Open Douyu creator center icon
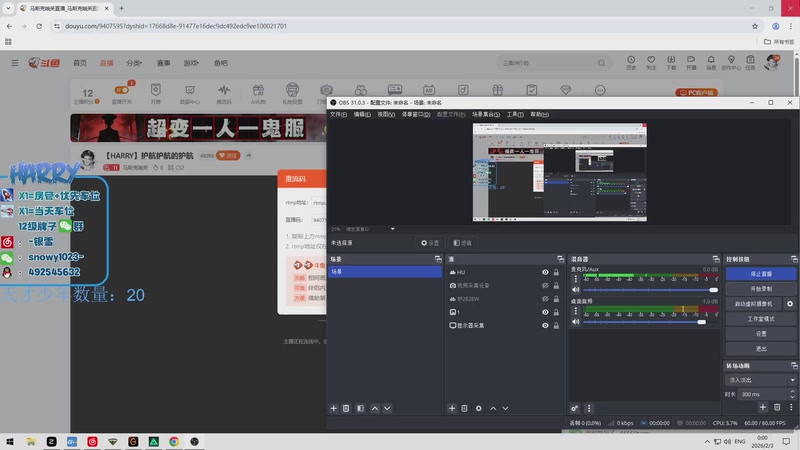 (731, 63)
